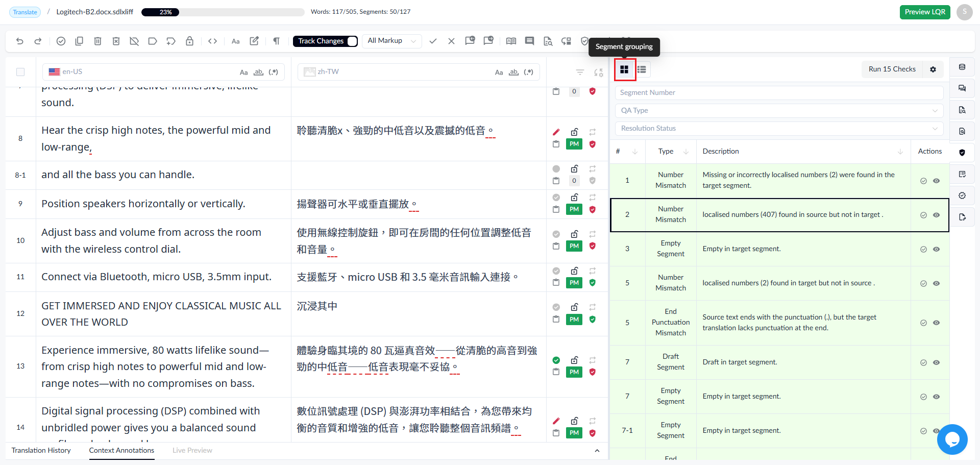The height and width of the screenshot is (465, 980).
Task: Click the code tags icon in toolbar
Action: (x=213, y=41)
